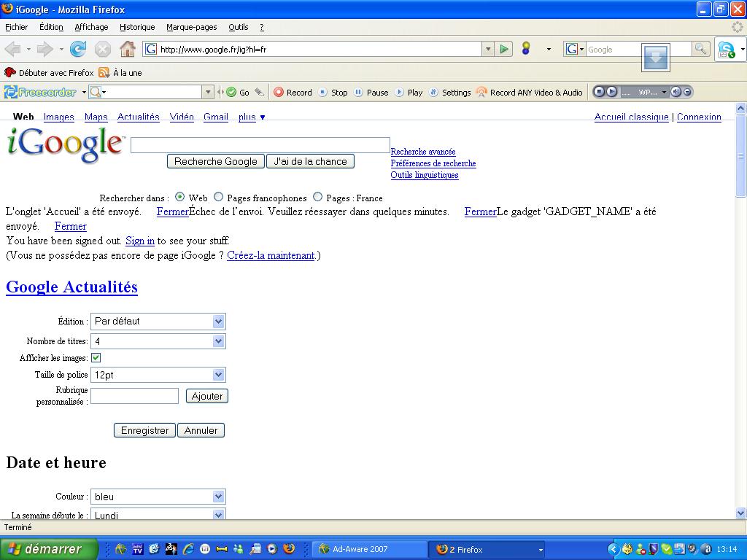
Task: Open search engine selector dropdown
Action: click(575, 49)
